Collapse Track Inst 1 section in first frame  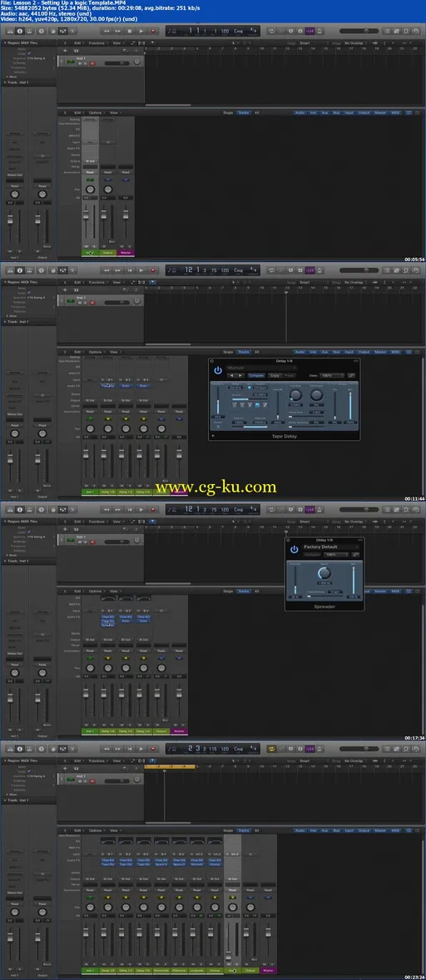point(5,82)
